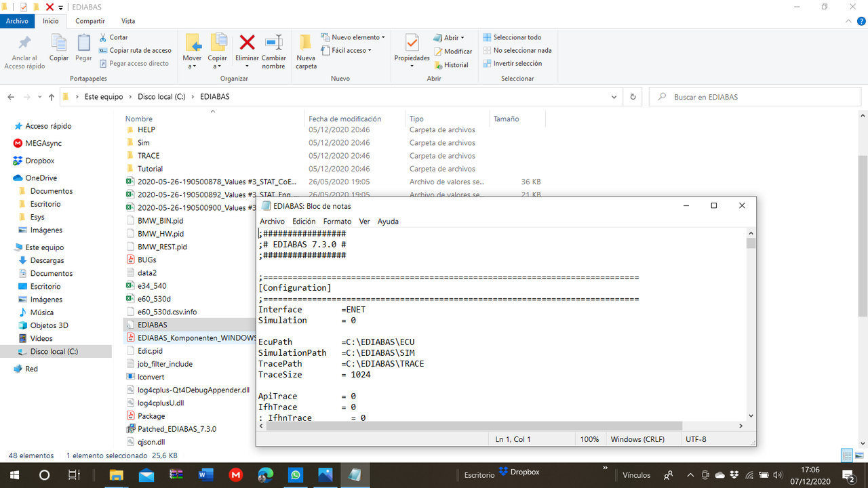Click Este equipo in address bar

[x=104, y=97]
